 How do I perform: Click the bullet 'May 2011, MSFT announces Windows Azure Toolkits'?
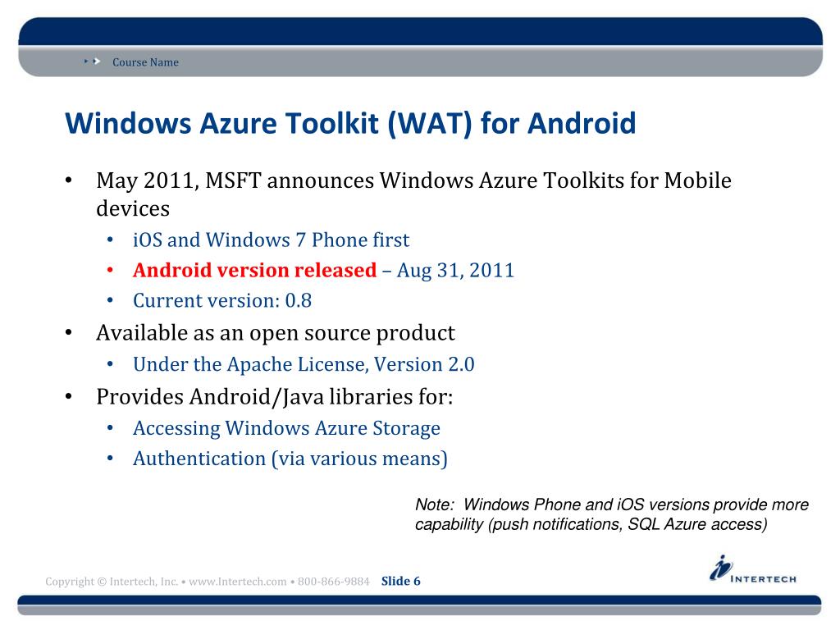coord(413,194)
